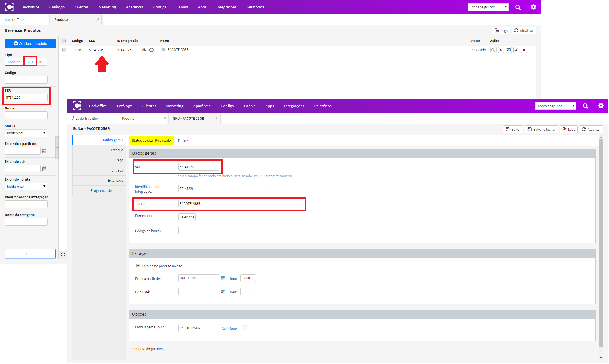Click the red X delete action for PACOTE 25GR

(524, 50)
